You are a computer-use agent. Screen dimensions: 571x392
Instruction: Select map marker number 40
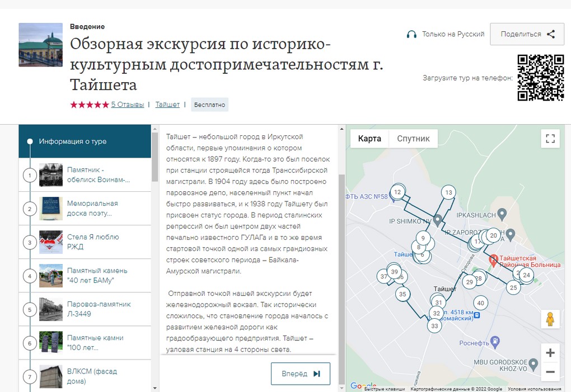(x=480, y=303)
